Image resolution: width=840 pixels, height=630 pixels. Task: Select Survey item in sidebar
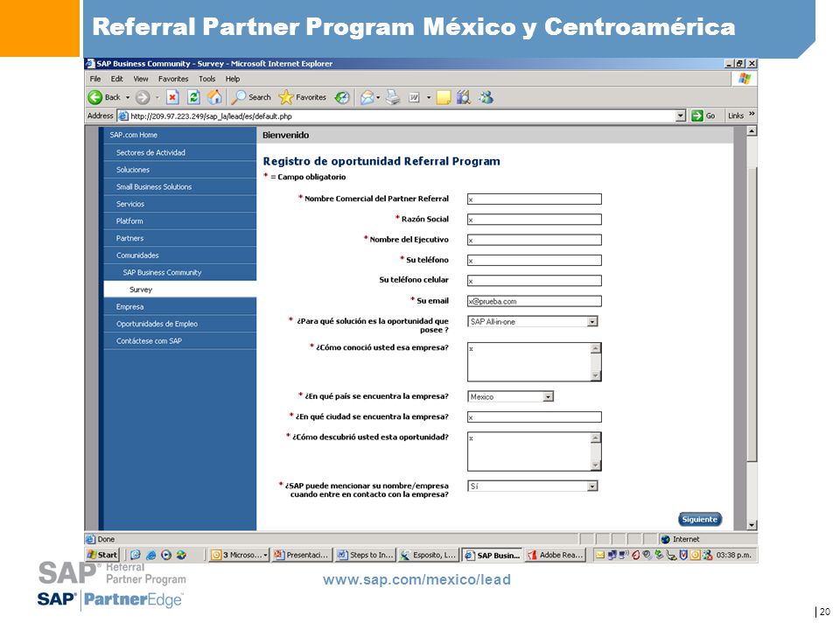click(x=141, y=290)
